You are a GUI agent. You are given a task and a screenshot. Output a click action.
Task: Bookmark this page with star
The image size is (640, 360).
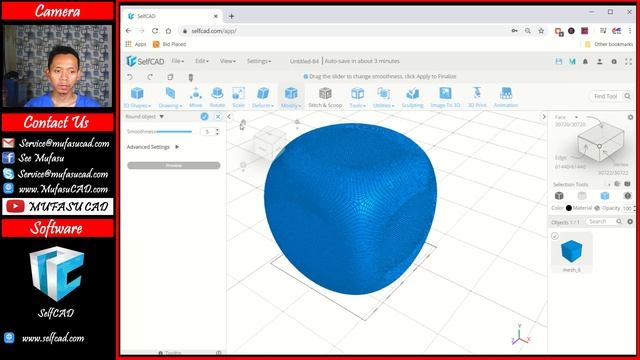click(541, 31)
